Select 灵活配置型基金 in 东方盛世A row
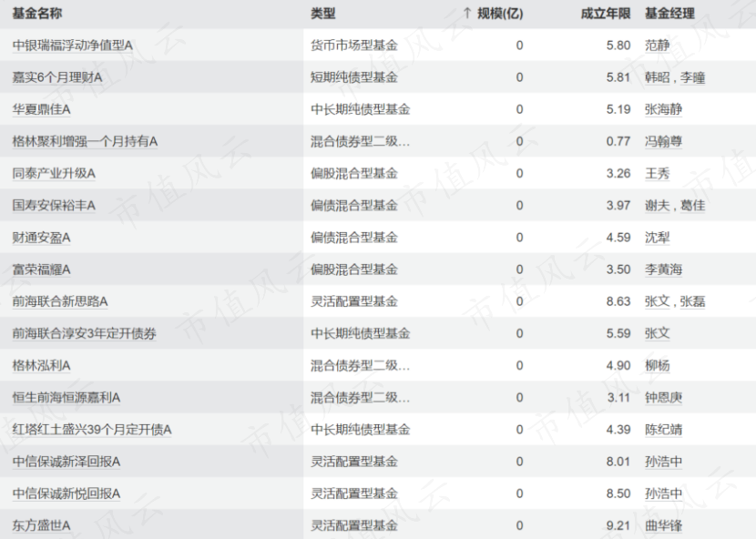Viewport: 756px width, 539px height. click(x=354, y=525)
